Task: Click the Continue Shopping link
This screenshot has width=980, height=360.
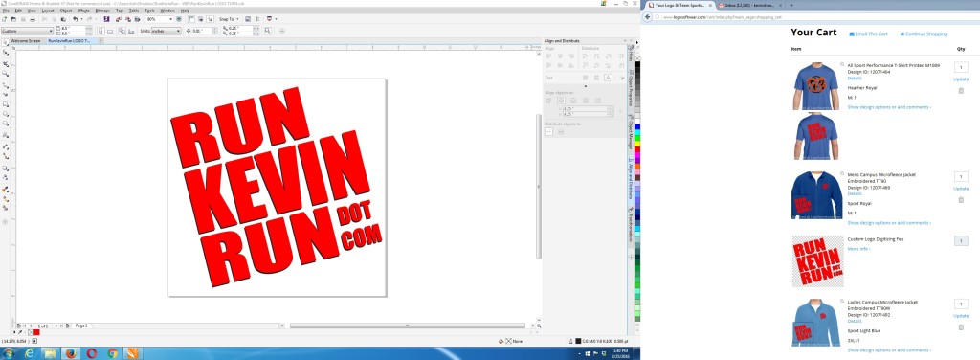Action: point(924,34)
